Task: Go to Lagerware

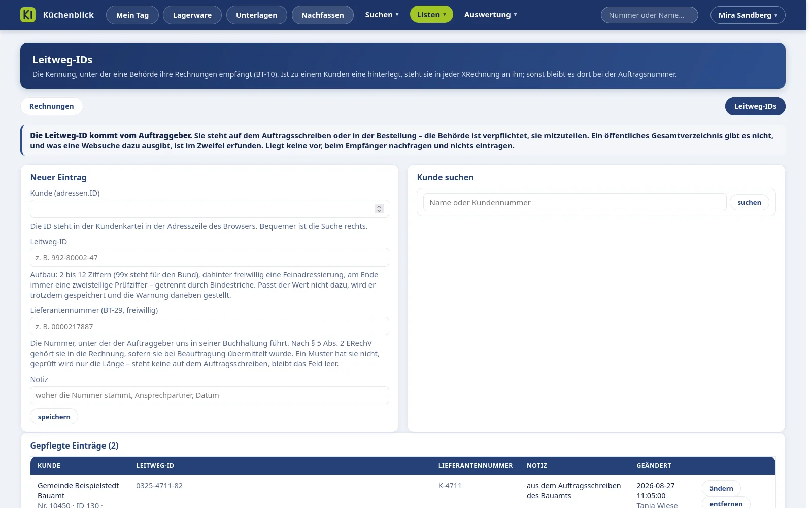Action: [192, 15]
